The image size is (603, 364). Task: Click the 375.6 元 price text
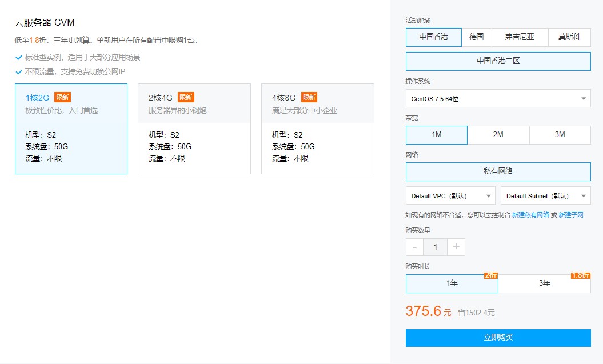429,311
